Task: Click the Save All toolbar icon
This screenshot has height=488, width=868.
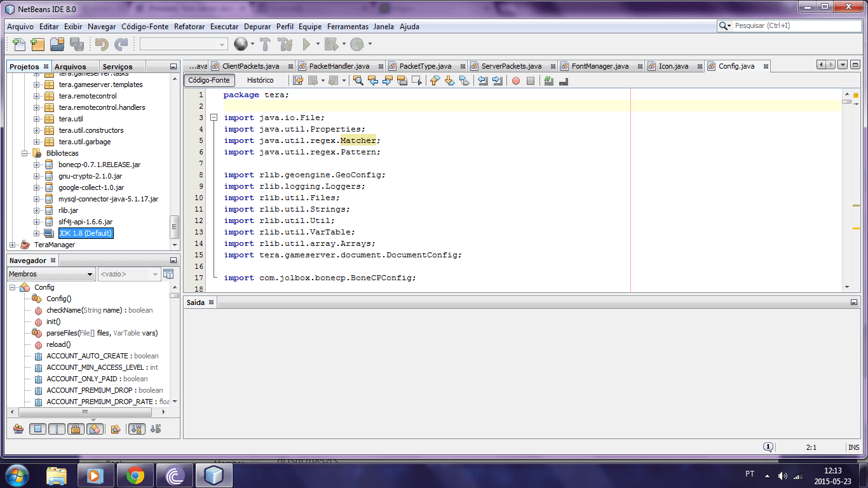Action: 77,44
